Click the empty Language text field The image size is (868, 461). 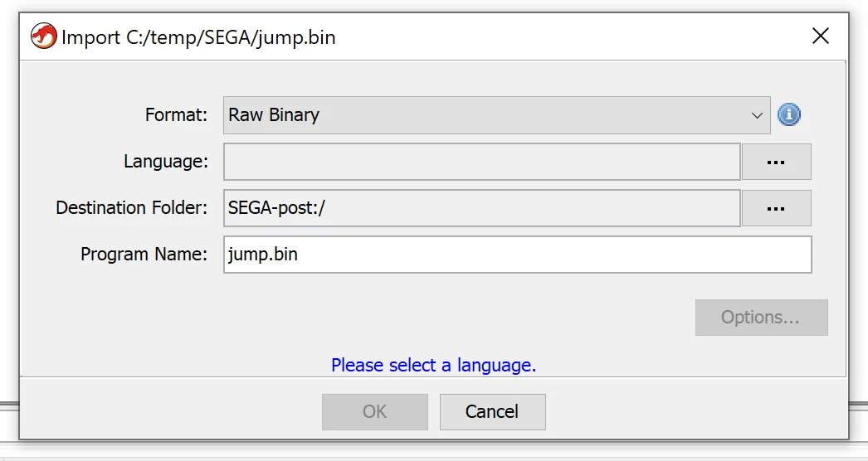click(x=481, y=162)
